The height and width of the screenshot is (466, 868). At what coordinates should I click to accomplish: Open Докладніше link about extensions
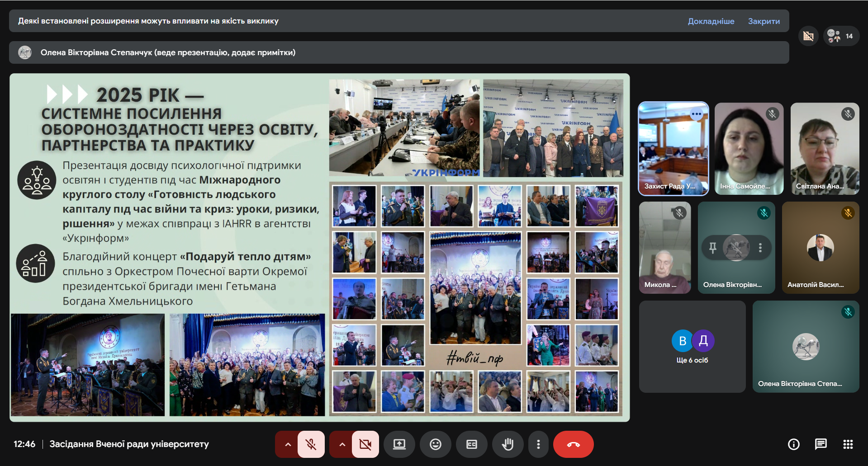click(711, 21)
